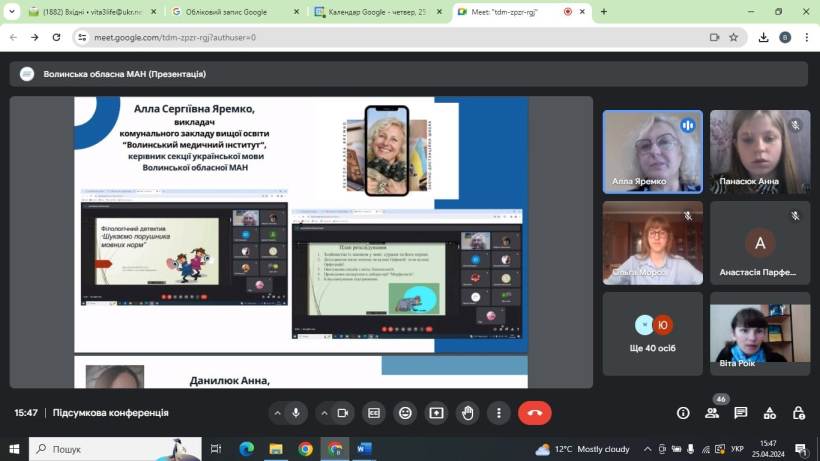
Task: Open the Activities panel icon
Action: tap(770, 413)
